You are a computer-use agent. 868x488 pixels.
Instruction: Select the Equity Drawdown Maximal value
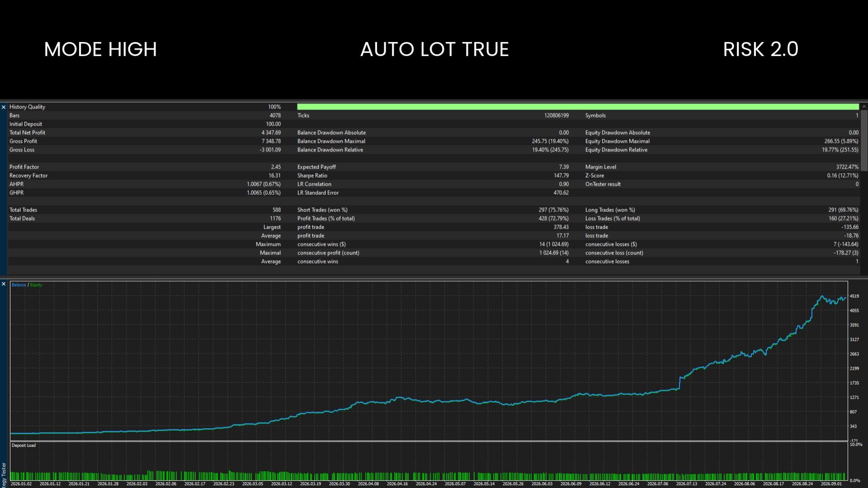pyautogui.click(x=841, y=141)
